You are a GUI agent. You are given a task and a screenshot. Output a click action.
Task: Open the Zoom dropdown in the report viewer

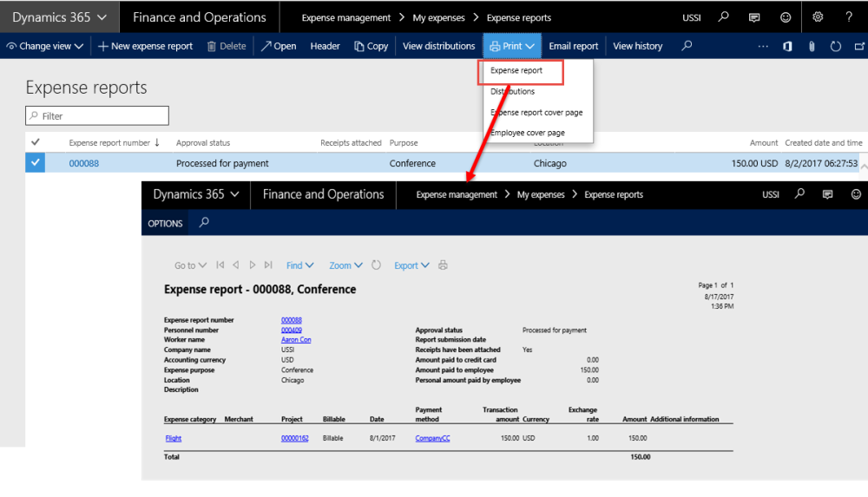click(346, 265)
